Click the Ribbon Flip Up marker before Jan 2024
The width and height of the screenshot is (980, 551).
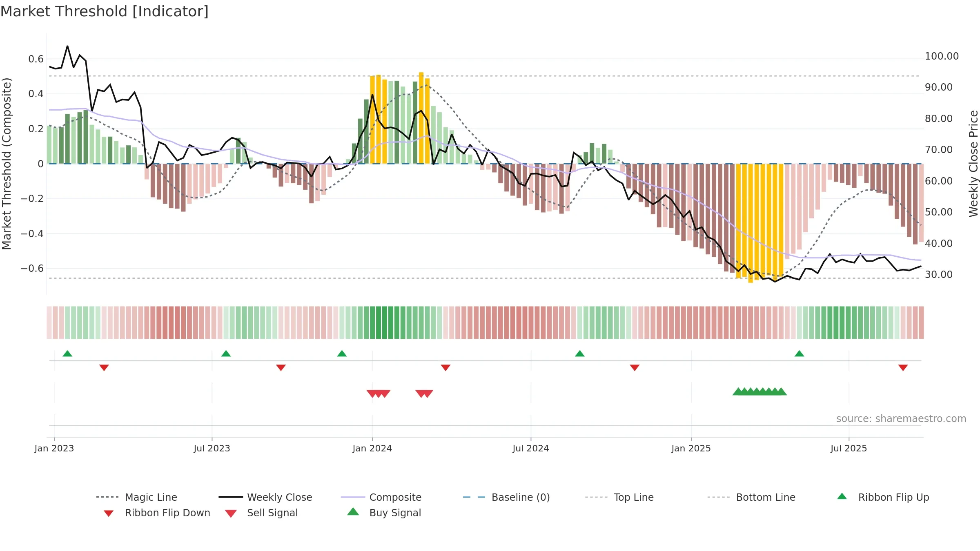point(342,353)
